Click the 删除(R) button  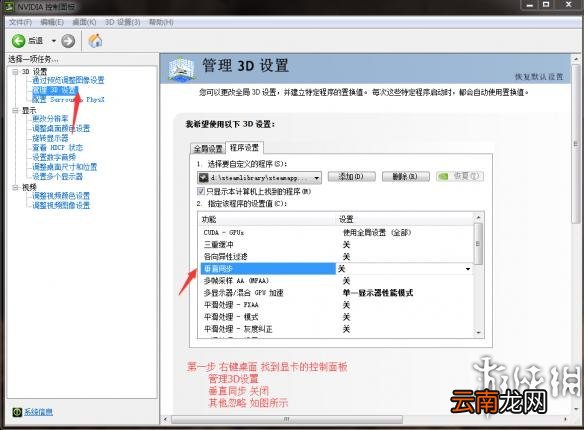tap(405, 176)
